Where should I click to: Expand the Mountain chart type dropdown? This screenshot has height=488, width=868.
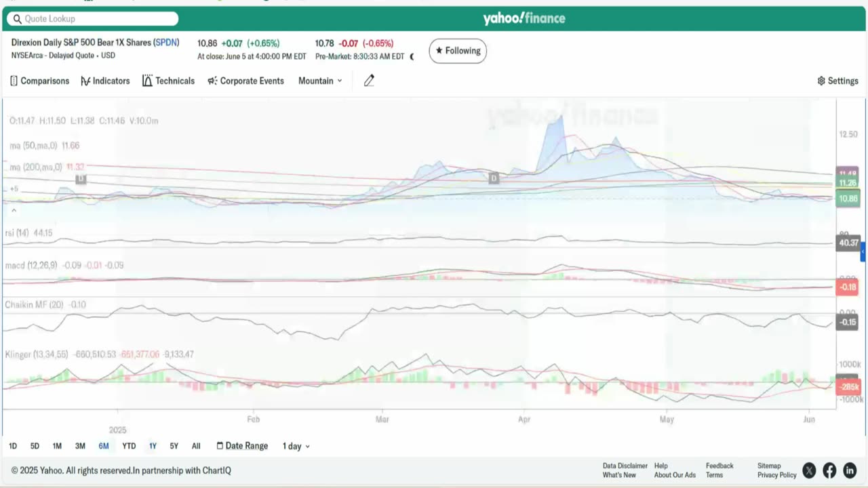tap(320, 81)
